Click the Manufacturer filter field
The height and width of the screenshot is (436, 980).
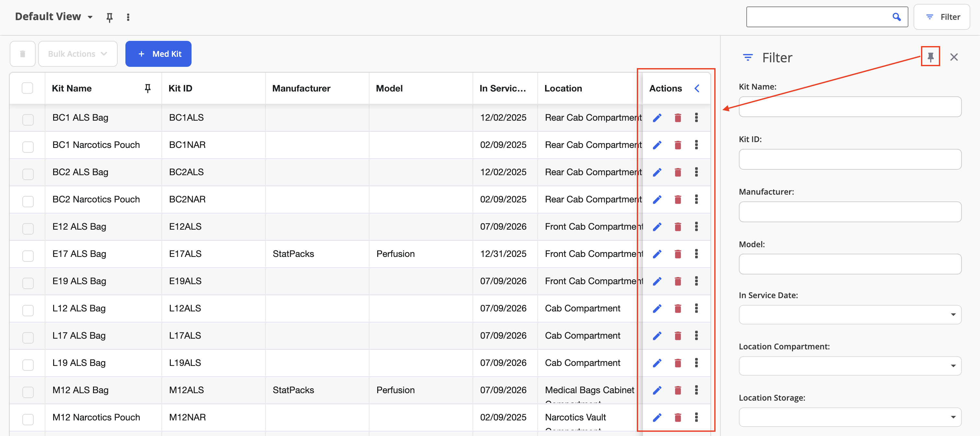(850, 212)
